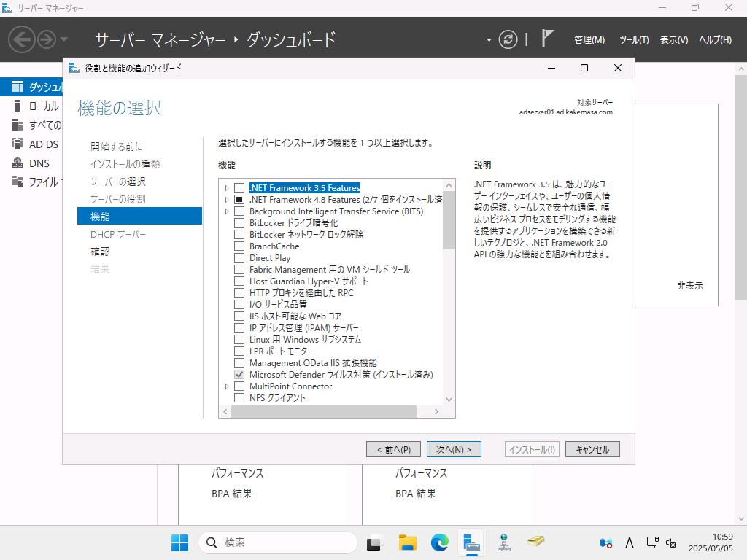
Task: Check BitLocker ドライブ暗号化
Action: pyautogui.click(x=239, y=223)
